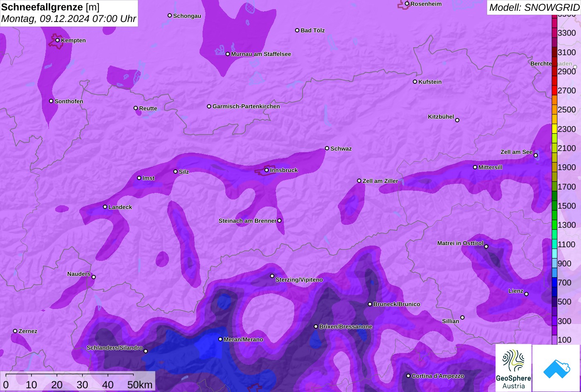The image size is (581, 392).
Task: Click the Sterzing/Vipiteno label
Action: [x=299, y=280]
